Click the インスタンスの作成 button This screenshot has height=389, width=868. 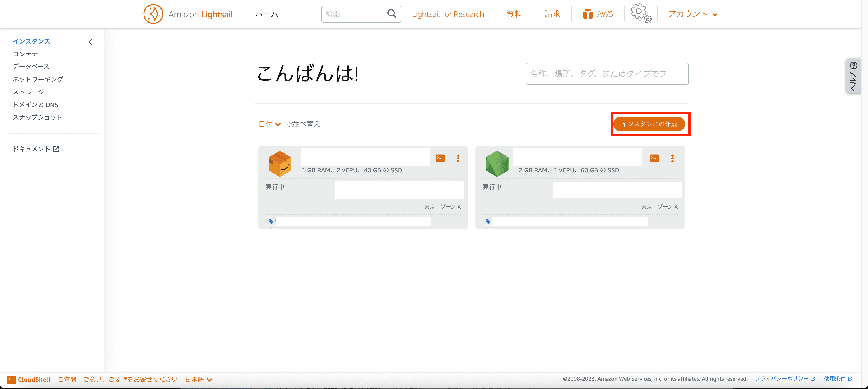click(649, 124)
